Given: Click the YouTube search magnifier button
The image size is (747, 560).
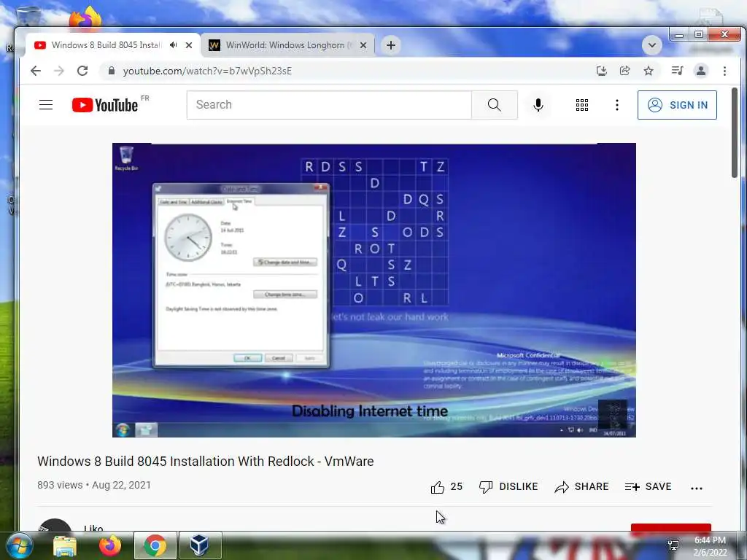Looking at the screenshot, I should coord(495,105).
